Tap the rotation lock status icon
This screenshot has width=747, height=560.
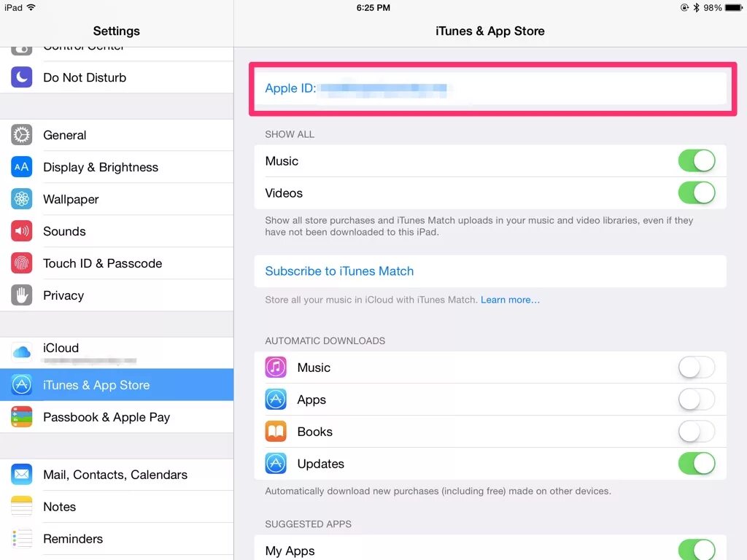pyautogui.click(x=684, y=7)
